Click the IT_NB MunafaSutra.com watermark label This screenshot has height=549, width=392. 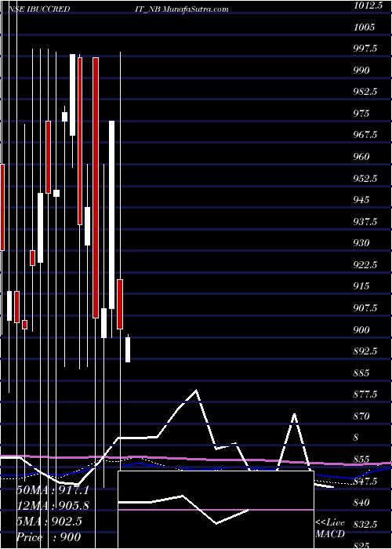181,9
